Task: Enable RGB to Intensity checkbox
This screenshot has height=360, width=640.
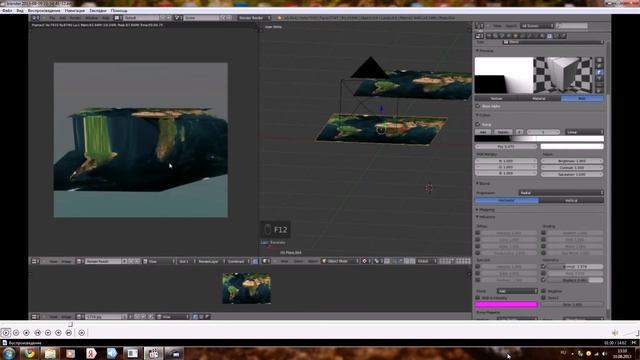Action: click(478, 298)
